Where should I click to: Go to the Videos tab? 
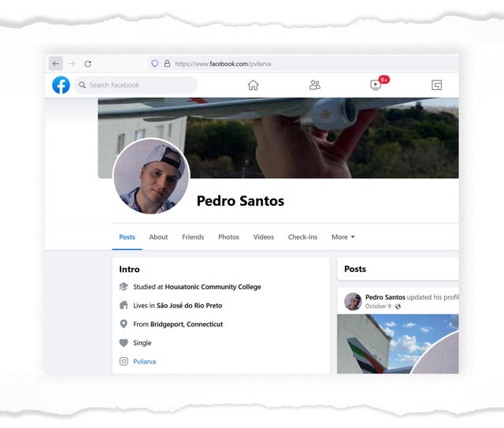[x=264, y=237]
